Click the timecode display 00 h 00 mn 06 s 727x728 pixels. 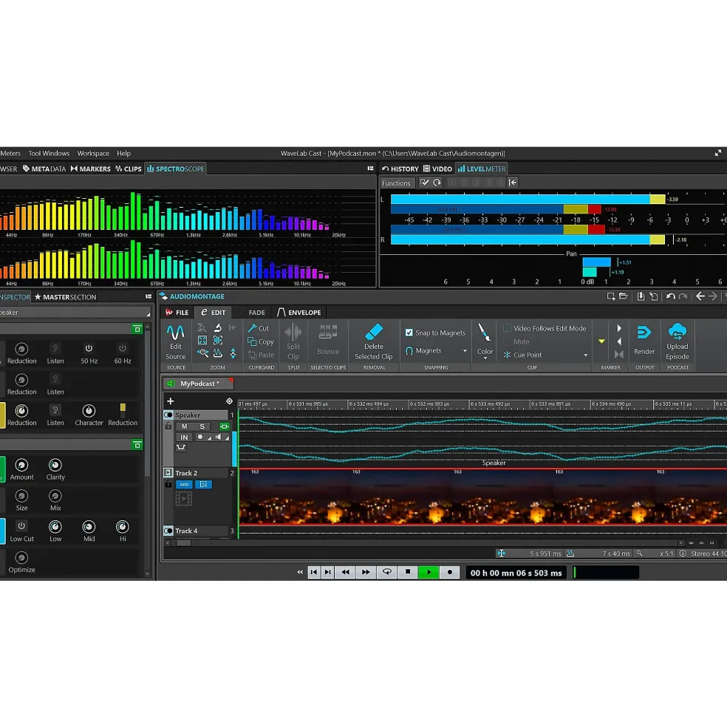pos(516,573)
